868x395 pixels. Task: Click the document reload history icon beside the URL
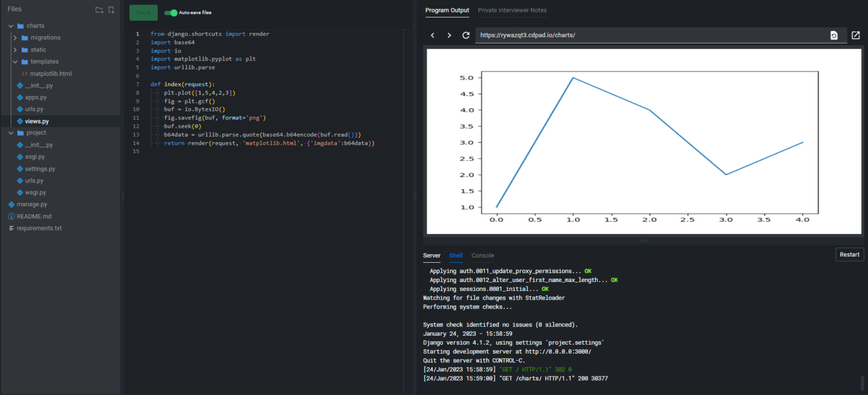pyautogui.click(x=834, y=35)
